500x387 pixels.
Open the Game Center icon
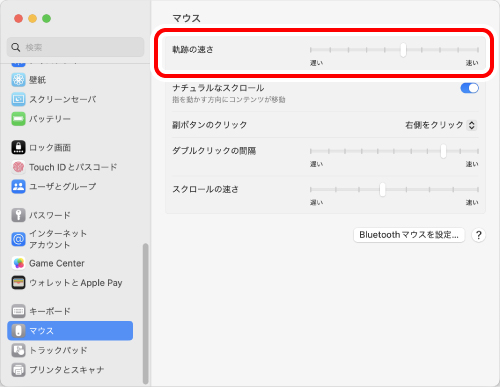tap(18, 263)
